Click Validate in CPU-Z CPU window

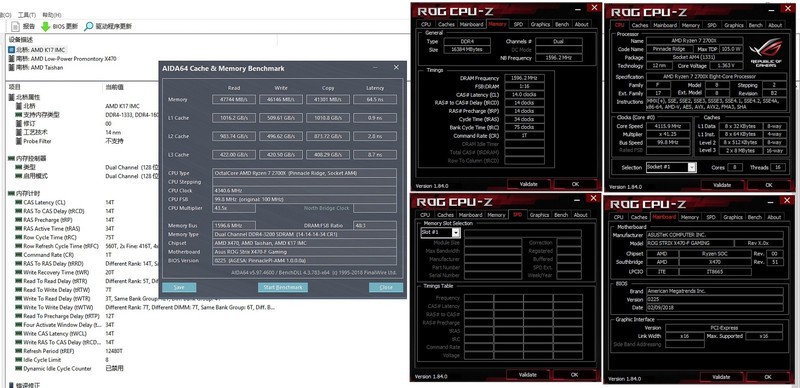722,185
